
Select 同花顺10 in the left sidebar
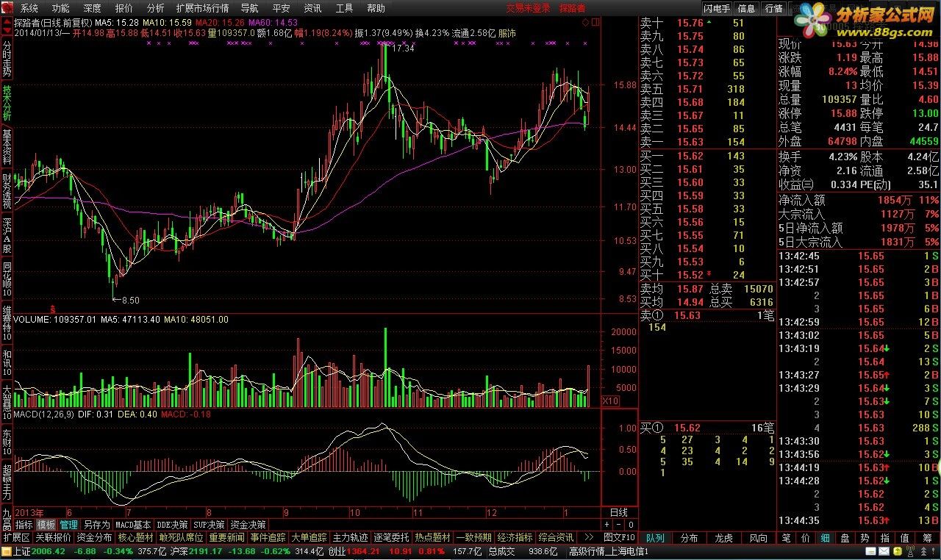[x=7, y=279]
